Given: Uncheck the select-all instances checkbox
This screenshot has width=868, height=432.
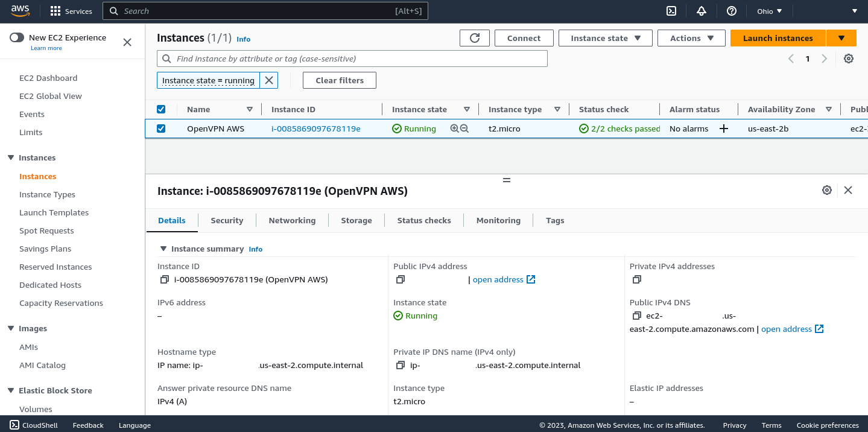Looking at the screenshot, I should tap(161, 109).
